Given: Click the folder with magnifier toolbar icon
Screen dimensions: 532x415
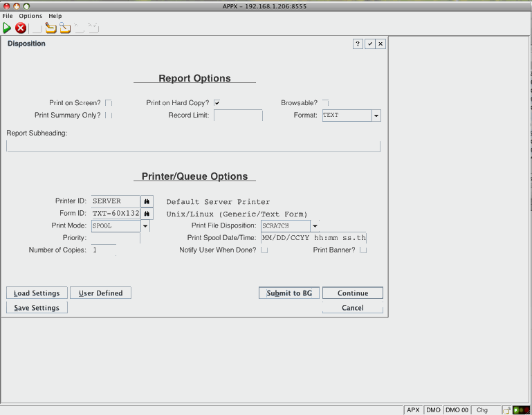Looking at the screenshot, I should pos(65,28).
